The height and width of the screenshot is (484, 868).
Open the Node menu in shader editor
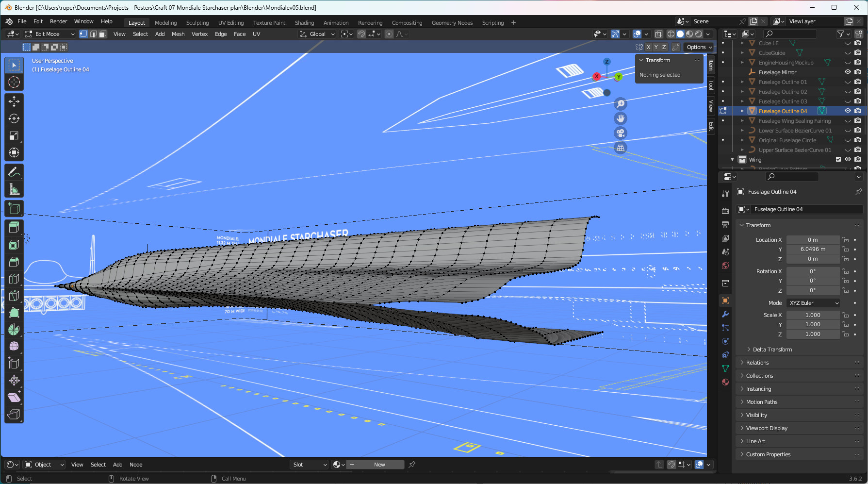point(136,465)
